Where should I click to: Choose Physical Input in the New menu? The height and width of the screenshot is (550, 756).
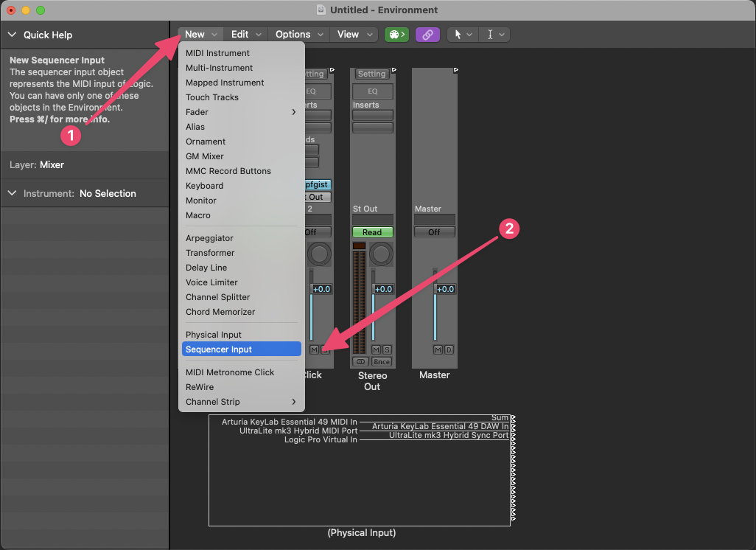214,335
